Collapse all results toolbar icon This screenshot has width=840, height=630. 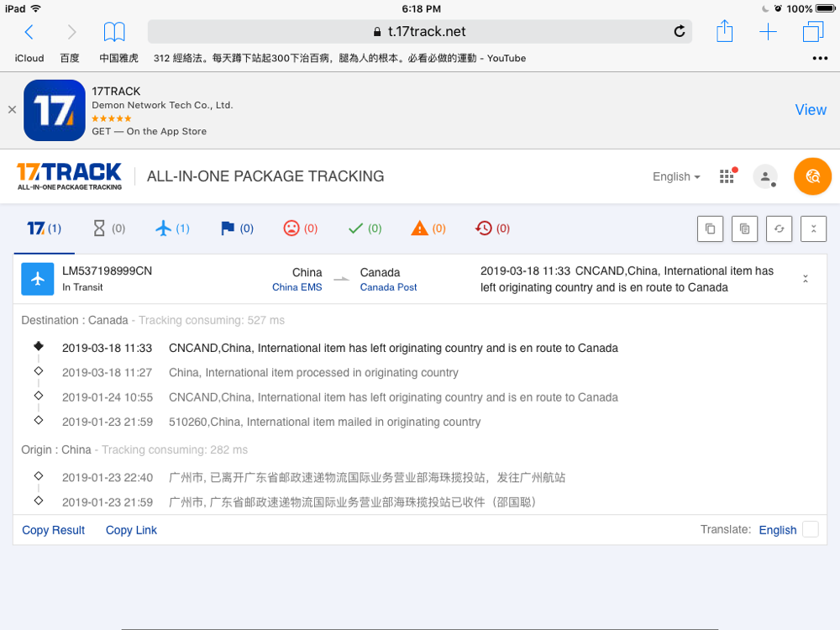coord(813,229)
